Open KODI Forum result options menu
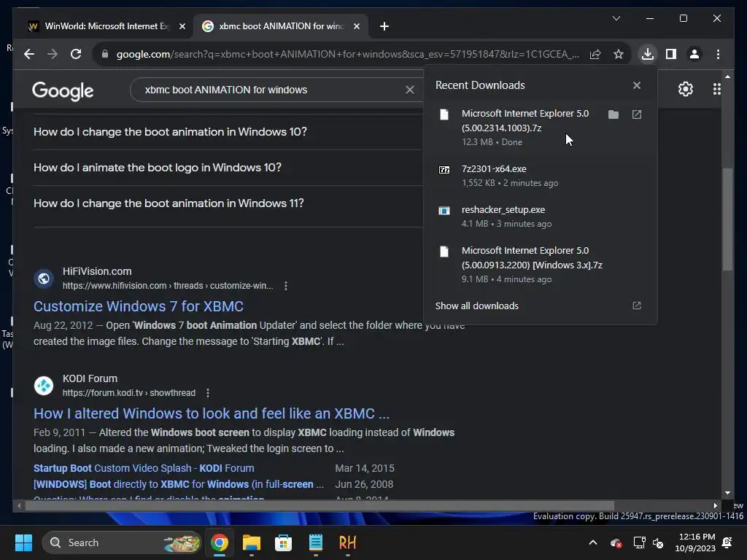This screenshot has width=747, height=560. [x=207, y=393]
